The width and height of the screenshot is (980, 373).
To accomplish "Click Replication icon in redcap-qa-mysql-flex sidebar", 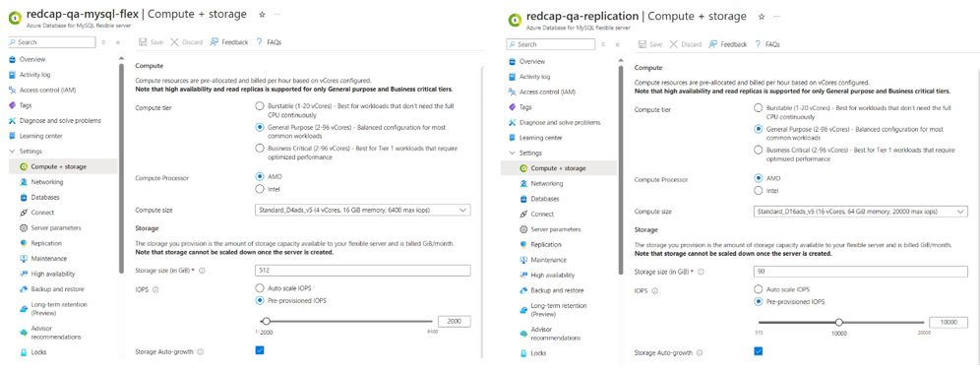I will coord(24,243).
